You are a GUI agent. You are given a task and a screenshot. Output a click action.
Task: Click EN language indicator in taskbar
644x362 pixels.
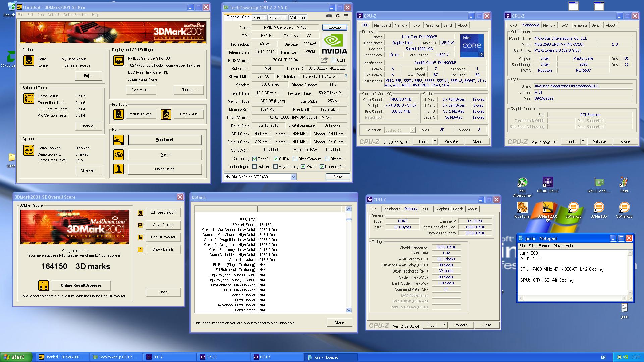pos(603,357)
